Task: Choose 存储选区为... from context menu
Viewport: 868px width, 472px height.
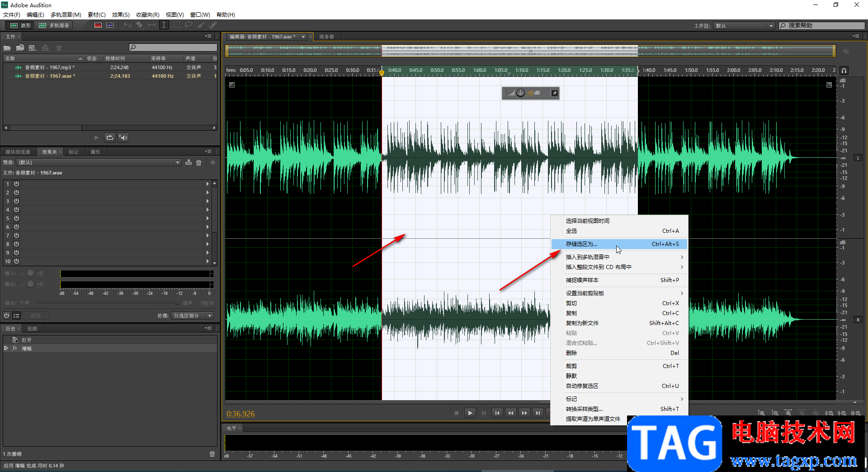Action: click(x=619, y=244)
